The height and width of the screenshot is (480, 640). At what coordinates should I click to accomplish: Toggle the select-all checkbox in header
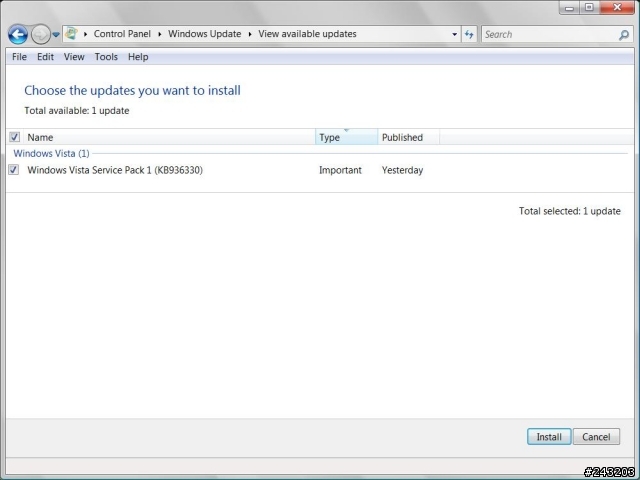point(14,137)
